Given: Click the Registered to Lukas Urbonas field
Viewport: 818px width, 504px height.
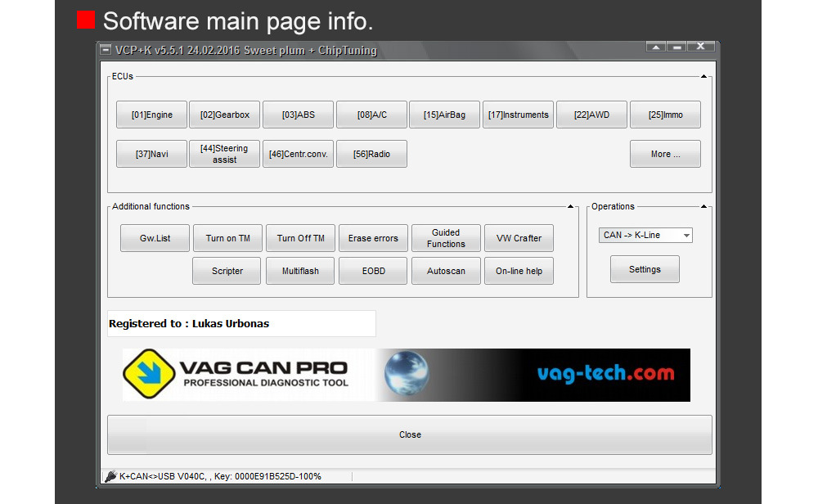Looking at the screenshot, I should pos(241,323).
